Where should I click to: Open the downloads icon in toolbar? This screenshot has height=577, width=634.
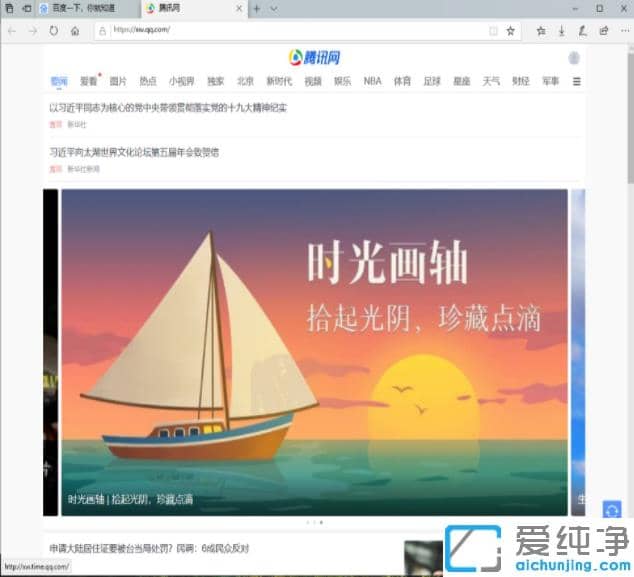[x=562, y=31]
